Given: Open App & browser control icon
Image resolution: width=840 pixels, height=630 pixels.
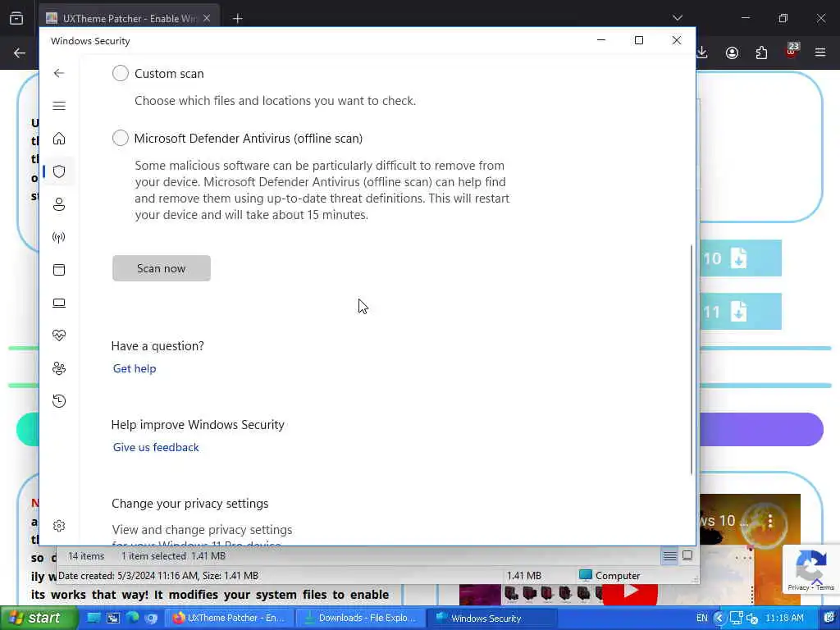Looking at the screenshot, I should [x=59, y=269].
